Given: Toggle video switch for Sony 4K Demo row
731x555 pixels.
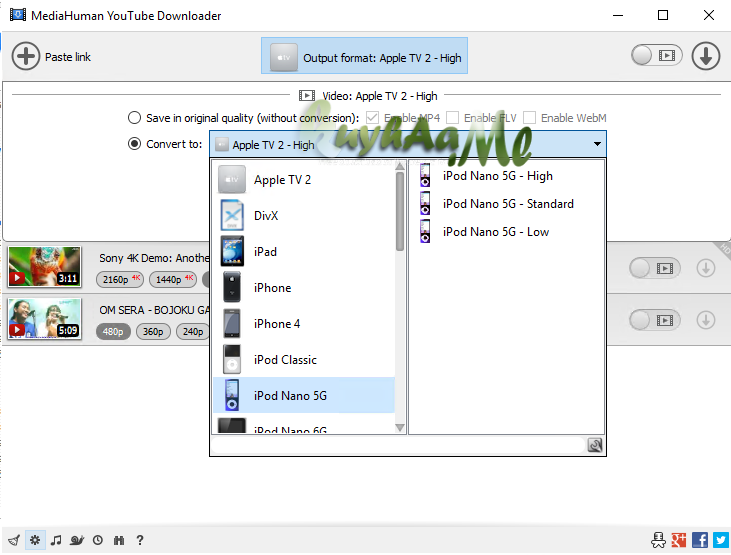Looking at the screenshot, I should coord(655,268).
